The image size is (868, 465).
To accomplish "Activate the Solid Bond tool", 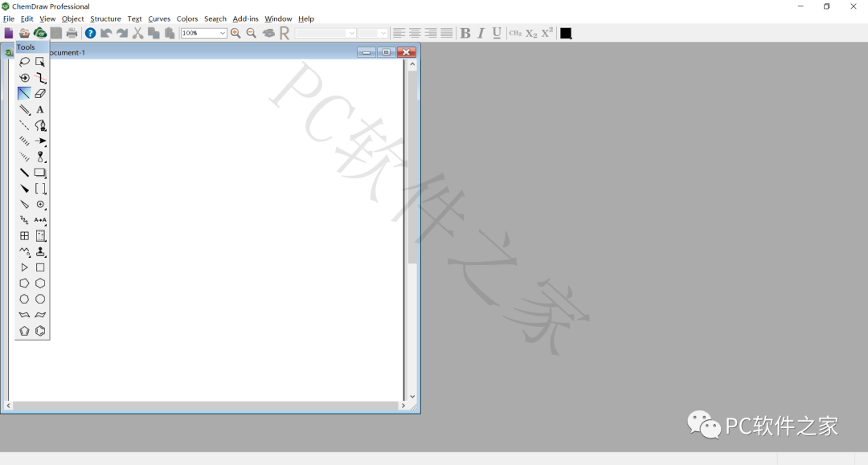I will 24,93.
